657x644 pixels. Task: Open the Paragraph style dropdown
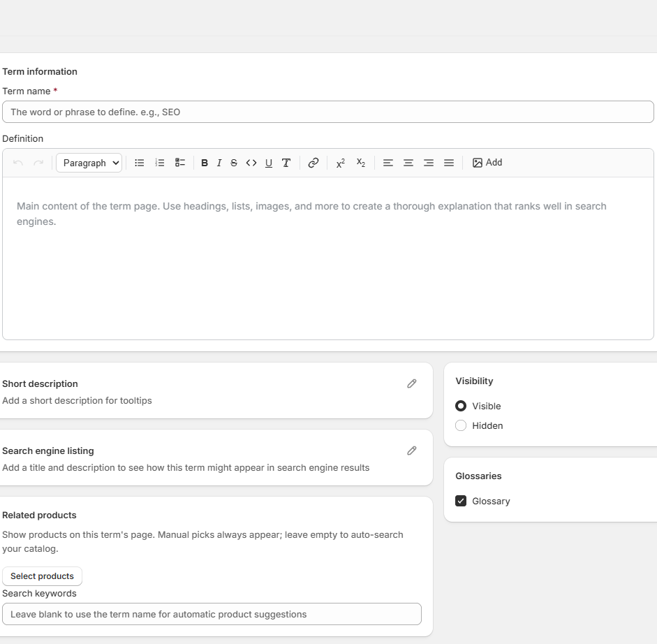(89, 163)
